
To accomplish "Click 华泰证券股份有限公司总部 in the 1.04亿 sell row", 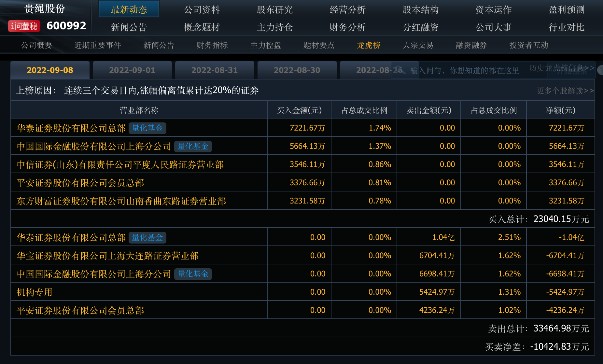I will pos(71,237).
